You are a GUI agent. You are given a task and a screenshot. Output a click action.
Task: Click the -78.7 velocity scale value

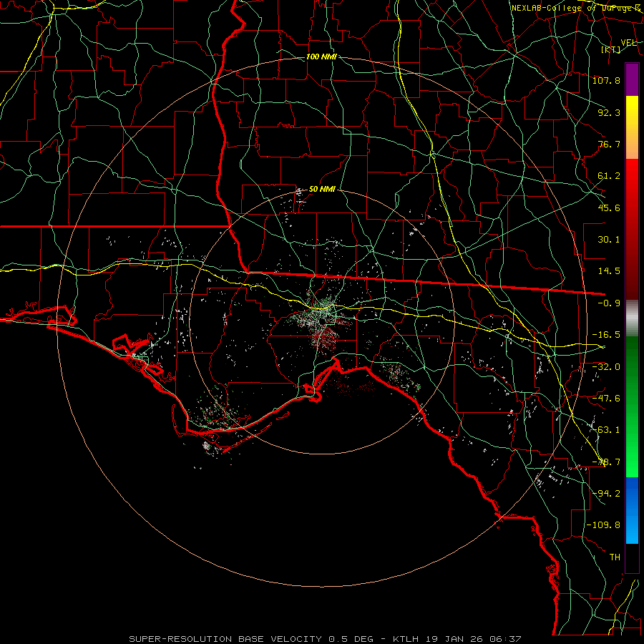point(606,462)
